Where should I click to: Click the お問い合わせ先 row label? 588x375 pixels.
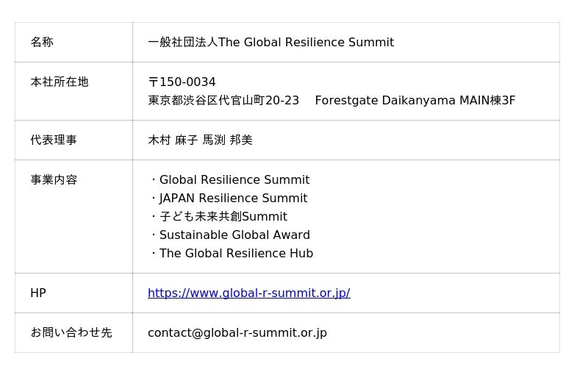click(71, 333)
